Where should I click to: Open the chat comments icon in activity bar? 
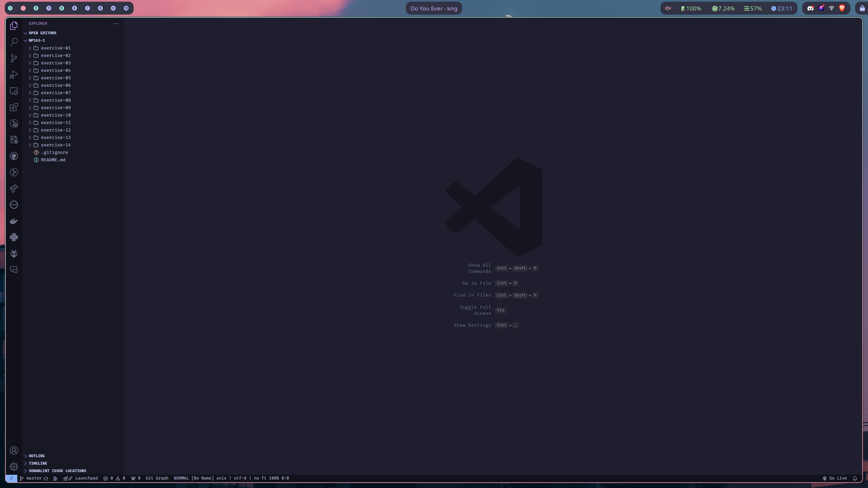tap(14, 270)
